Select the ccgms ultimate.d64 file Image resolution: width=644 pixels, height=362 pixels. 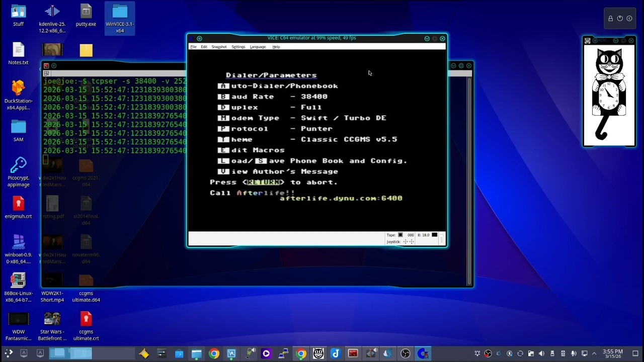pyautogui.click(x=86, y=288)
